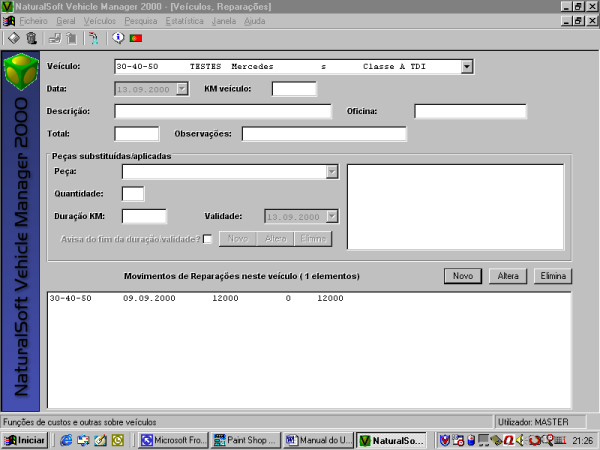The width and height of the screenshot is (600, 450).
Task: Switch to the Paint Shop taskbar window
Action: coord(246,440)
